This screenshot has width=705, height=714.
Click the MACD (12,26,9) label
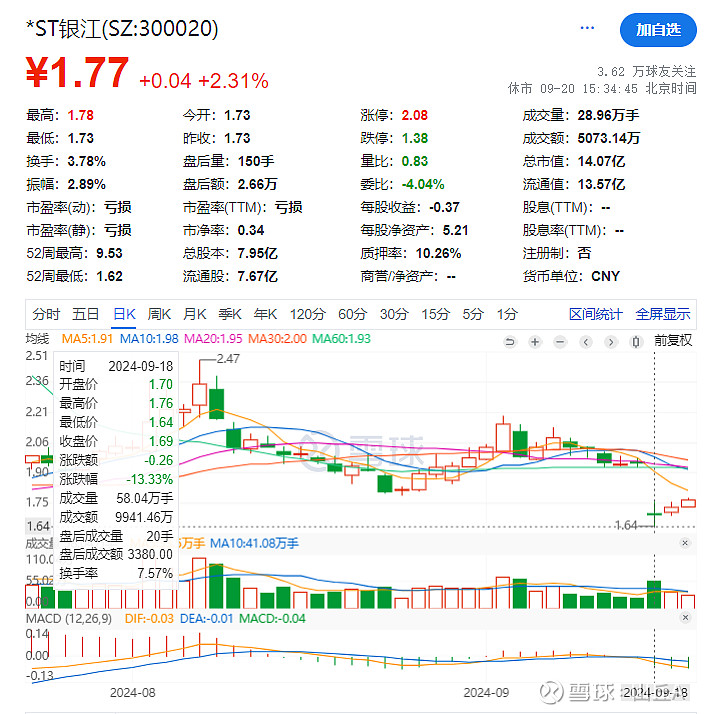click(x=69, y=619)
